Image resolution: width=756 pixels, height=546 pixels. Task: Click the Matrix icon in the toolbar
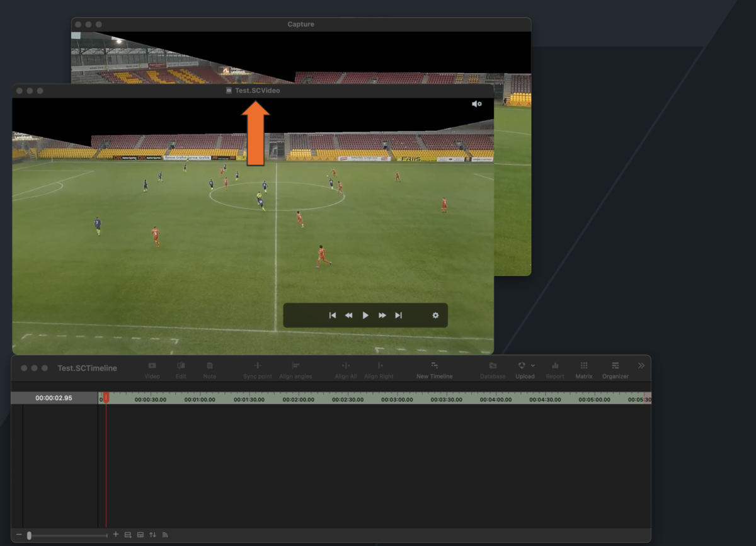pyautogui.click(x=583, y=370)
